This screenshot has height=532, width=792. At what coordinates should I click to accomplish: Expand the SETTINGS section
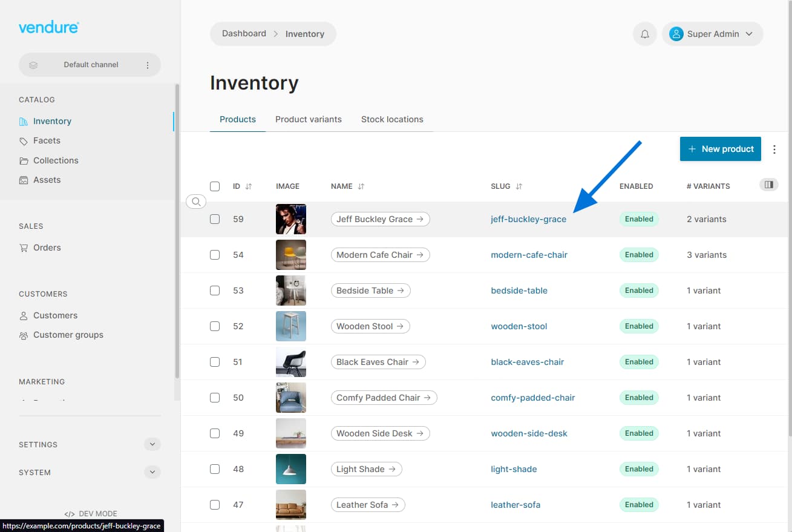coord(152,444)
